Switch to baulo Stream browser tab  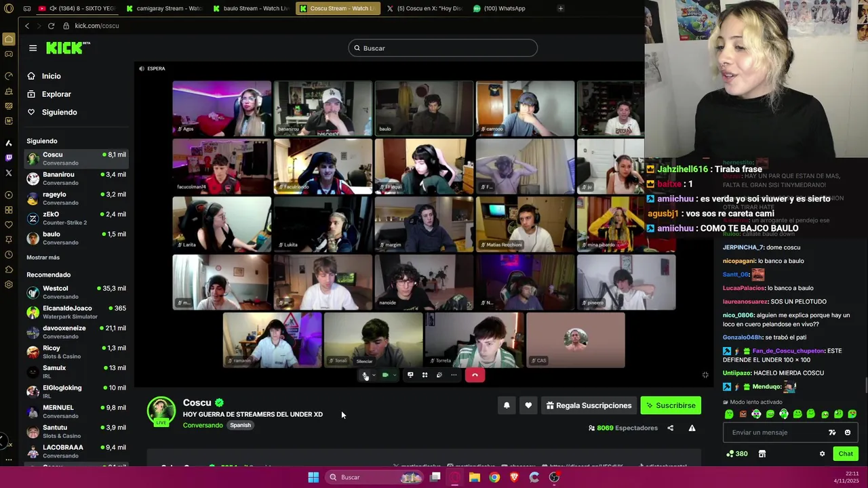(x=251, y=8)
